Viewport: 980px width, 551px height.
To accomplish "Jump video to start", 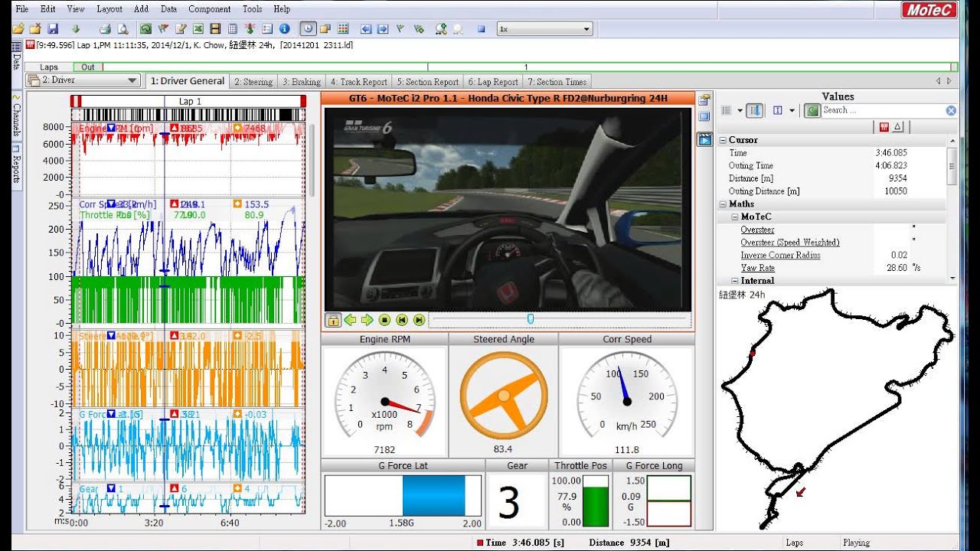I will [x=401, y=320].
